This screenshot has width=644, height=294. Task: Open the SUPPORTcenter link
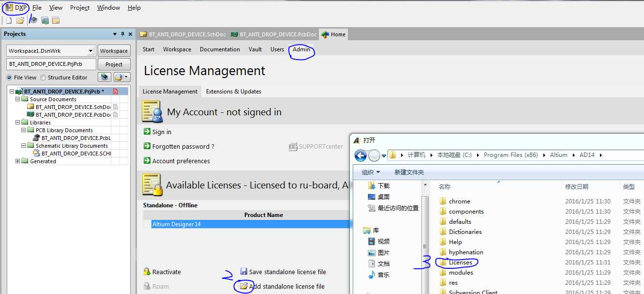[x=316, y=146]
